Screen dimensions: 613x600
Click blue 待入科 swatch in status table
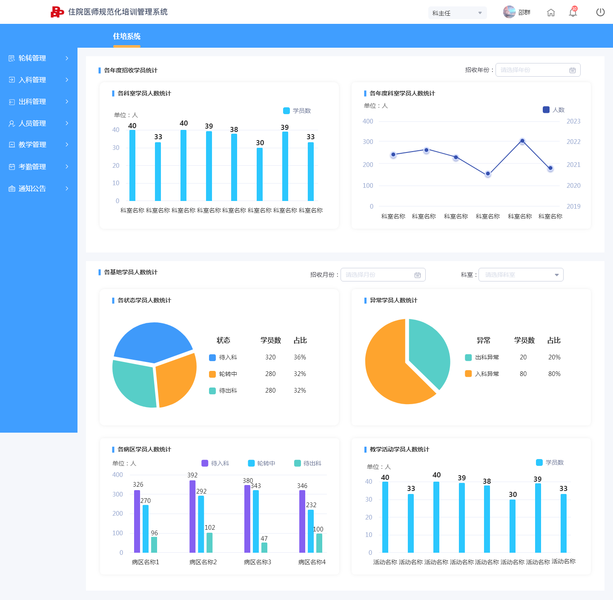(x=212, y=357)
